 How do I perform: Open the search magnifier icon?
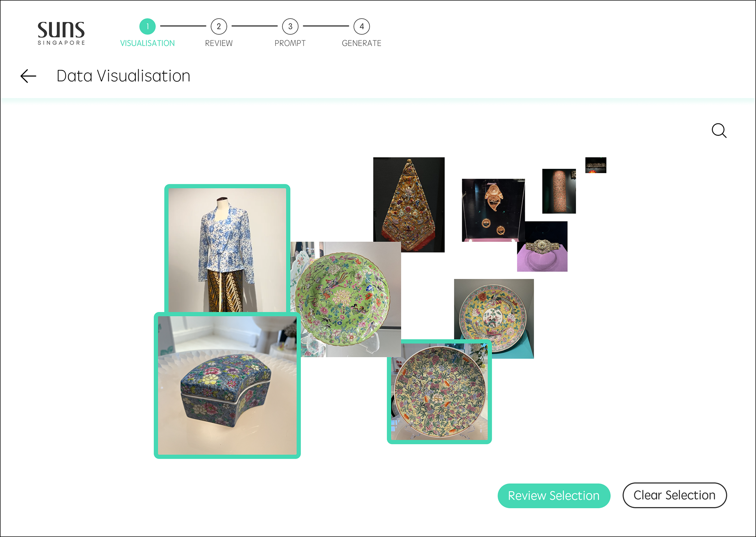coord(719,131)
